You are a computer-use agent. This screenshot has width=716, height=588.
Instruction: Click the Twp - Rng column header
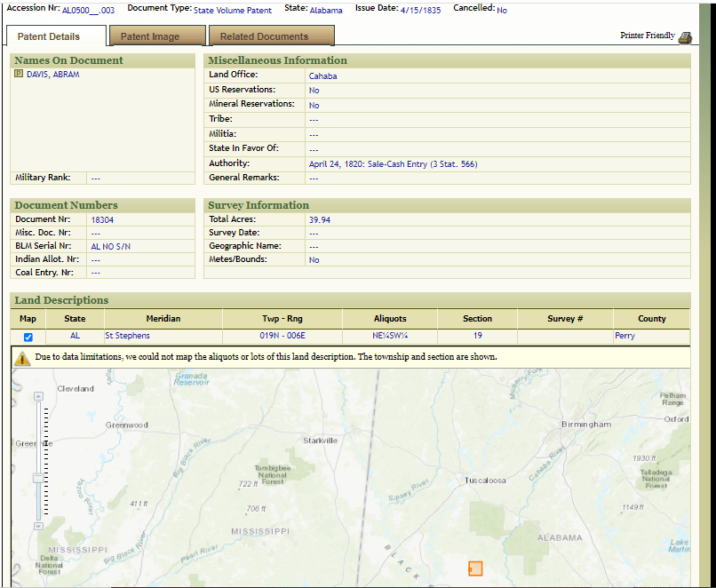(284, 319)
